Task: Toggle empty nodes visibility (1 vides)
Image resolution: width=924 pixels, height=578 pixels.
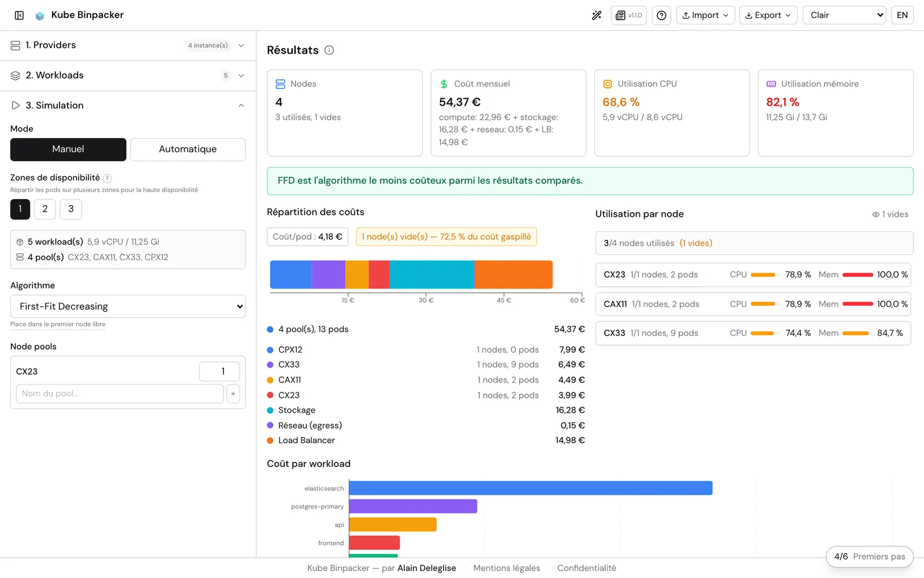Action: [890, 214]
